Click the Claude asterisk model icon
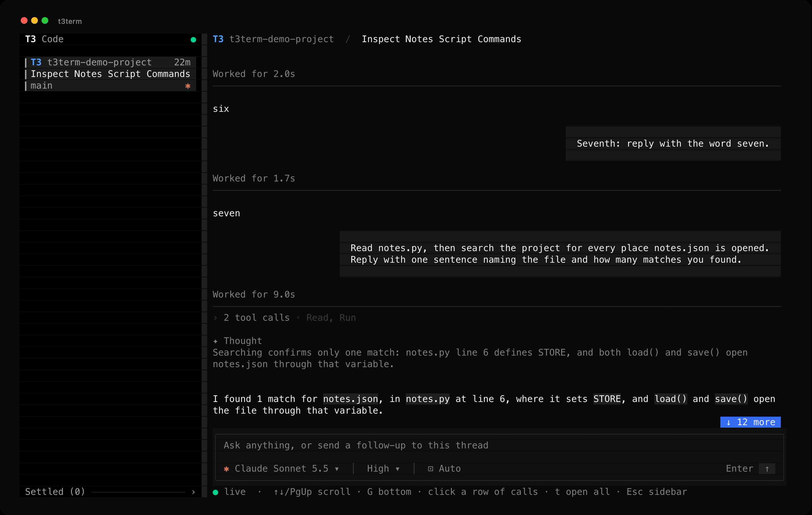Screen dimensions: 812x515 point(227,469)
